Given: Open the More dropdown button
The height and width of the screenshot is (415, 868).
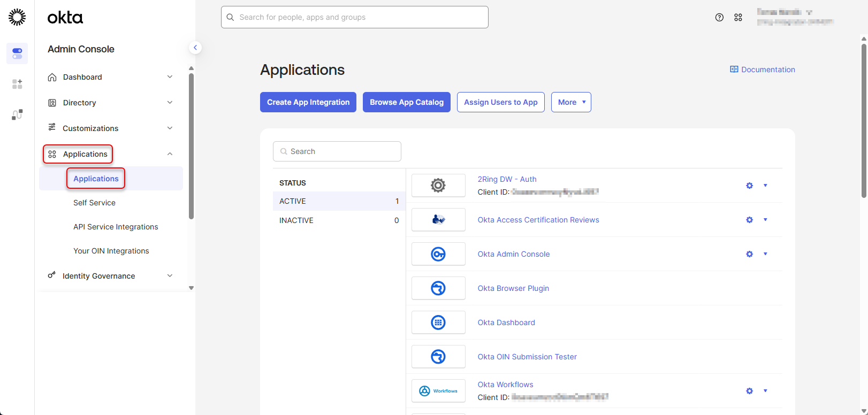Looking at the screenshot, I should [x=571, y=102].
